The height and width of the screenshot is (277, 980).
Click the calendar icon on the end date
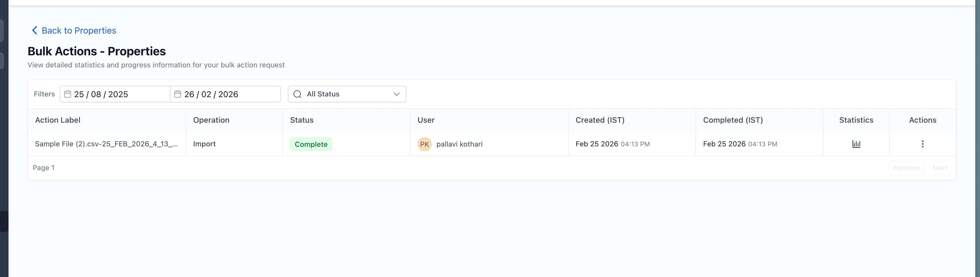[x=177, y=94]
